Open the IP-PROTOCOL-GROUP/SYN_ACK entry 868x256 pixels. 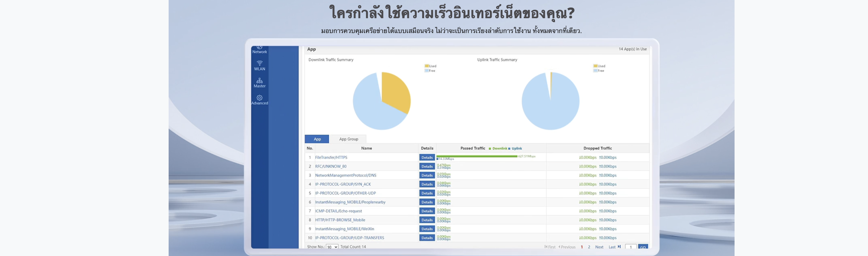pyautogui.click(x=343, y=184)
